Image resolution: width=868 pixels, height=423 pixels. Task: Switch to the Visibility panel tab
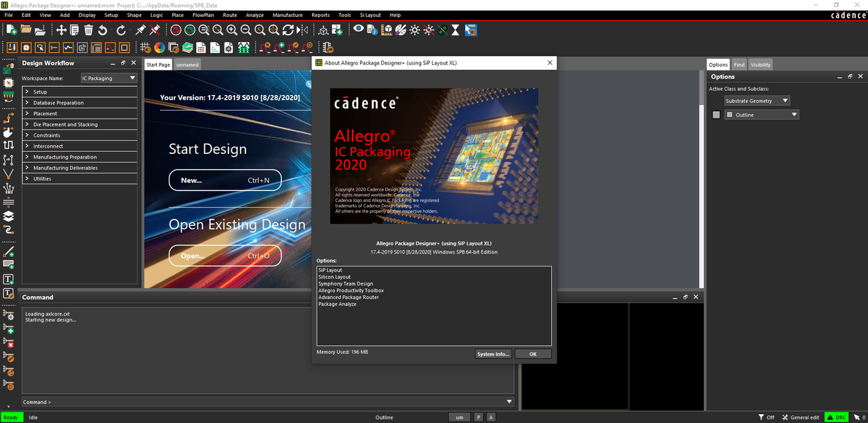tap(760, 64)
